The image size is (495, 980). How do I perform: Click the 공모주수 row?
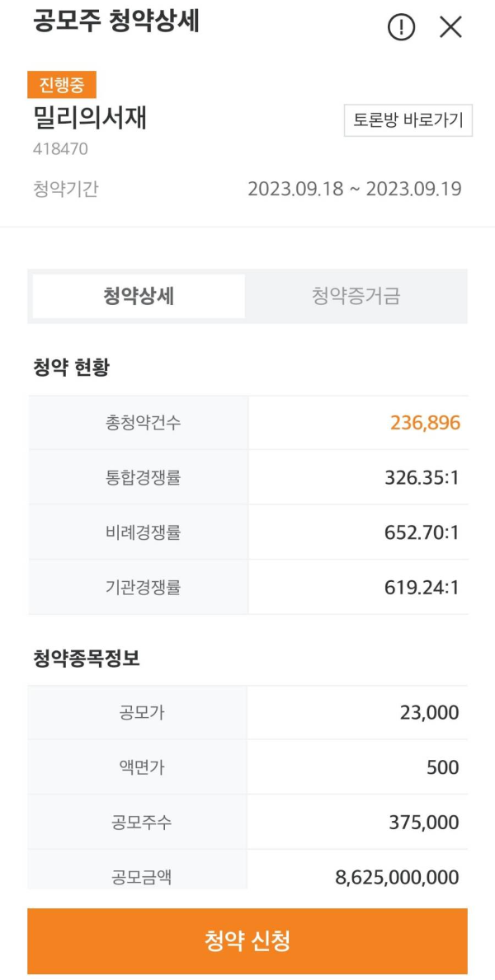(247, 822)
